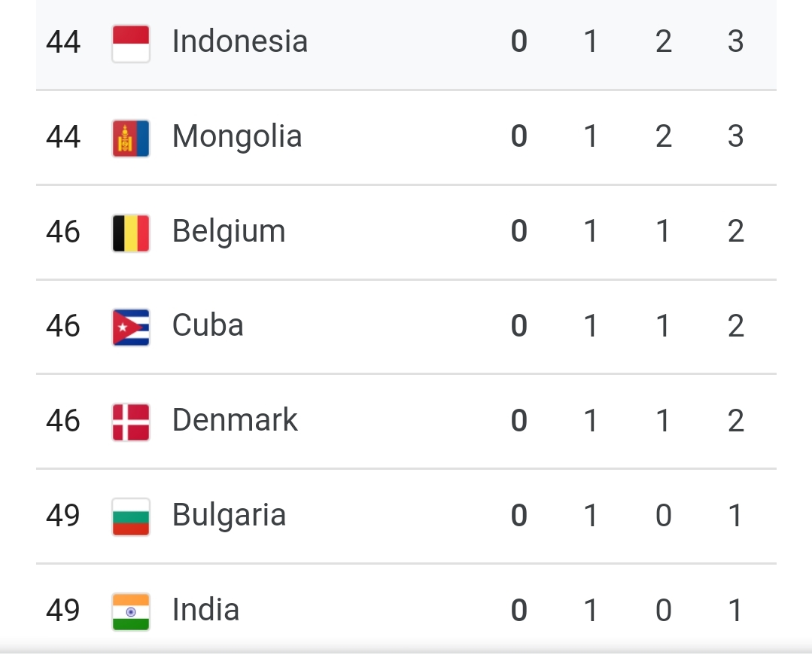This screenshot has width=812, height=655.
Task: Select the Cuba country name
Action: pyautogui.click(x=208, y=326)
